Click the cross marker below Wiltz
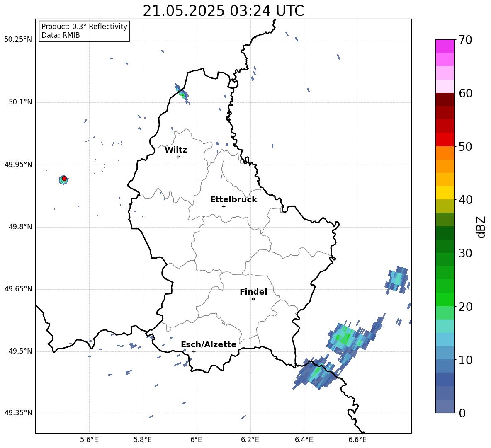The width and height of the screenshot is (491, 448). pyautogui.click(x=178, y=157)
